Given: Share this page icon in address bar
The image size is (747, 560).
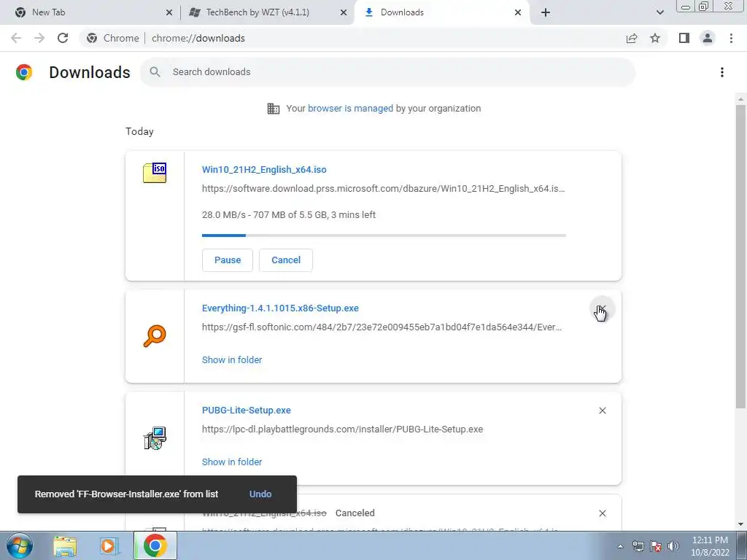Looking at the screenshot, I should tap(632, 38).
